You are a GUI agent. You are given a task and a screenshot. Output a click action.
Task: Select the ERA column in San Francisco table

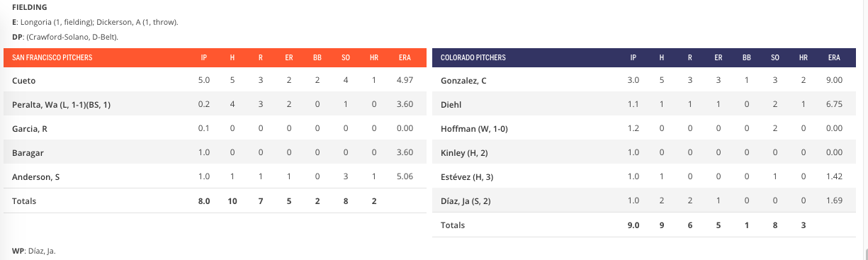click(x=404, y=57)
